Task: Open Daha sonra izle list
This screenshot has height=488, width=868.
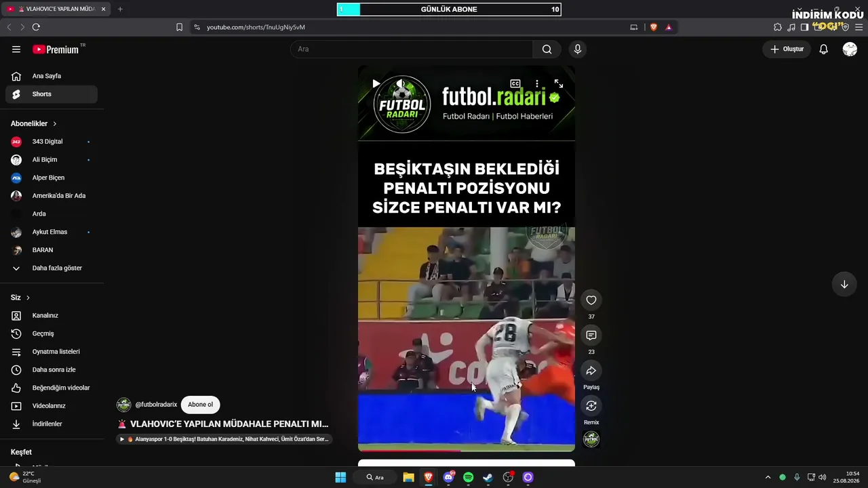Action: 52,370
